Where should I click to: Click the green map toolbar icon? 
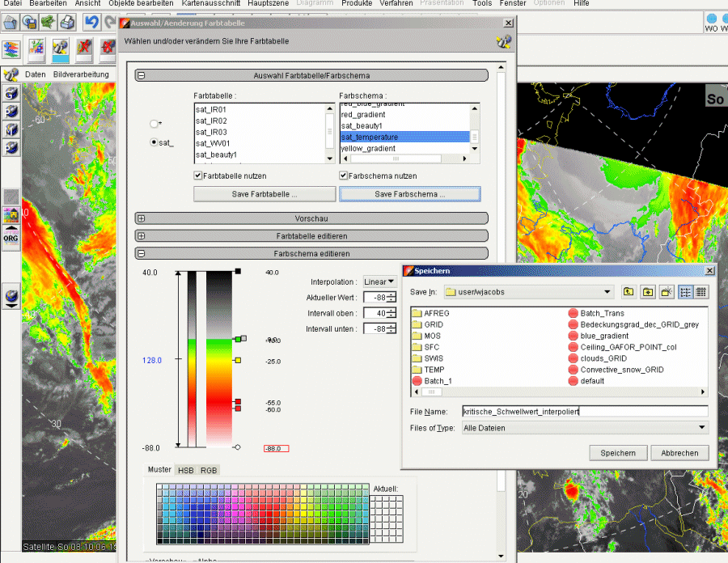(x=49, y=22)
